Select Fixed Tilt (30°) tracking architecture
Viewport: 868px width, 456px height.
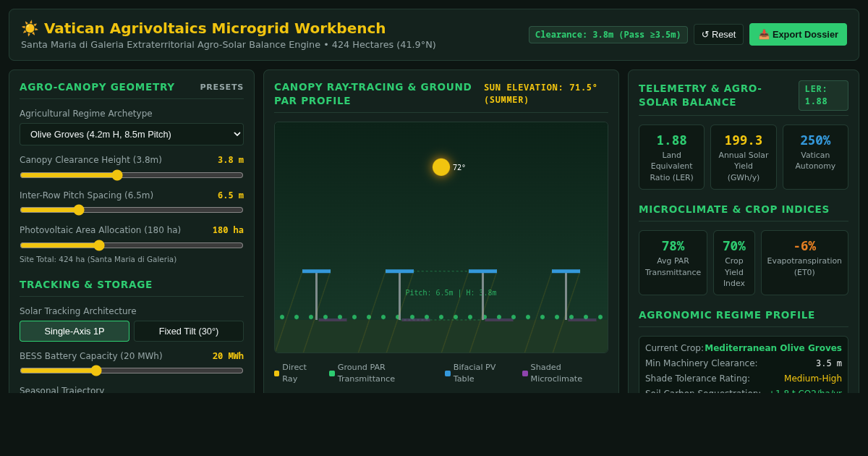[x=189, y=331]
